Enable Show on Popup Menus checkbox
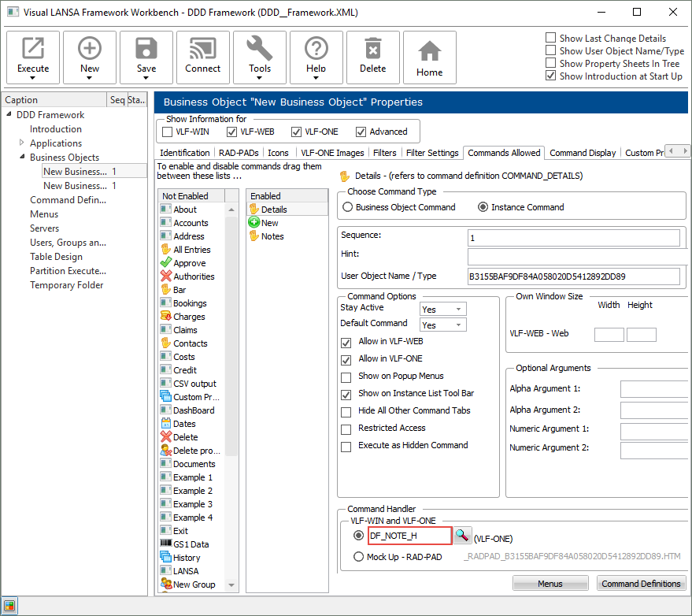This screenshot has height=616, width=692. click(346, 377)
